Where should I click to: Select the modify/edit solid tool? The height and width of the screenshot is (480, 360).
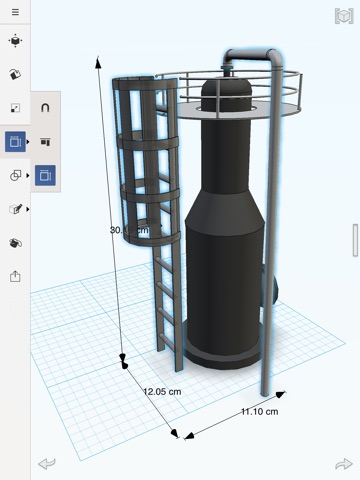click(15, 209)
